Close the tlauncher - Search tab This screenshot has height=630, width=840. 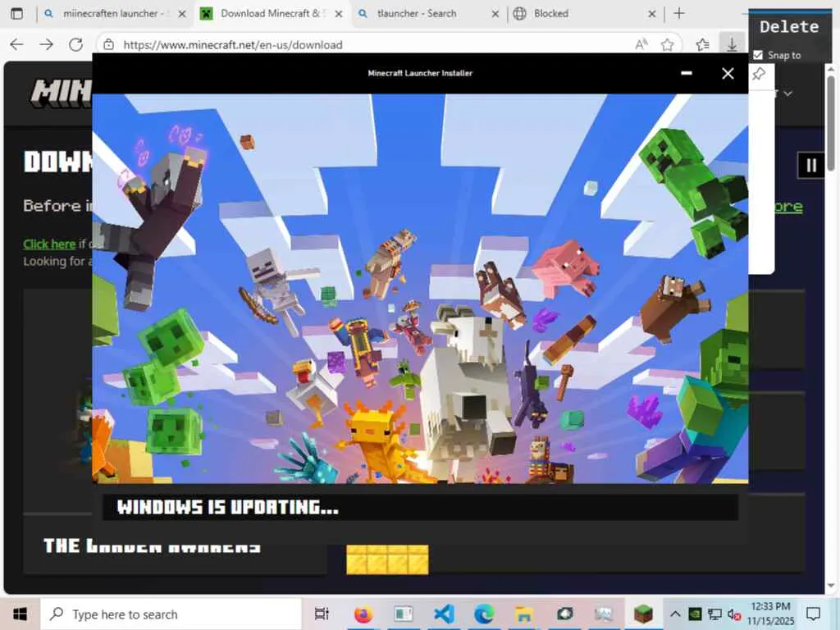495,14
